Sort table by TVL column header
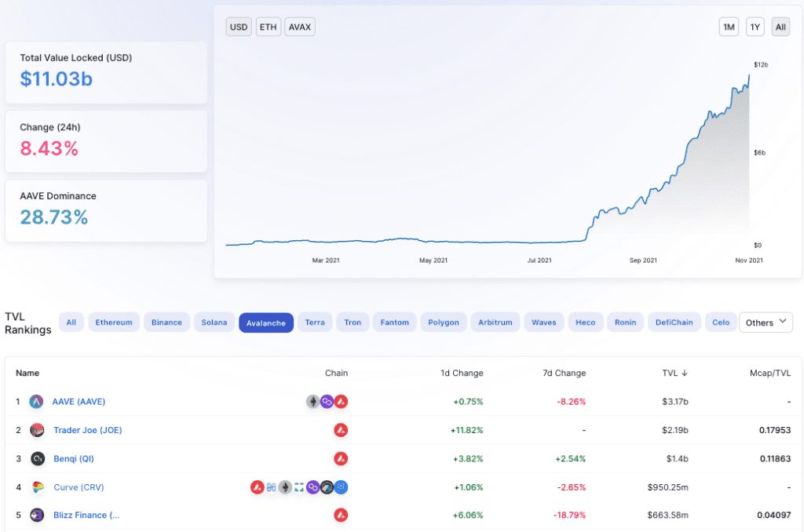 tap(673, 373)
